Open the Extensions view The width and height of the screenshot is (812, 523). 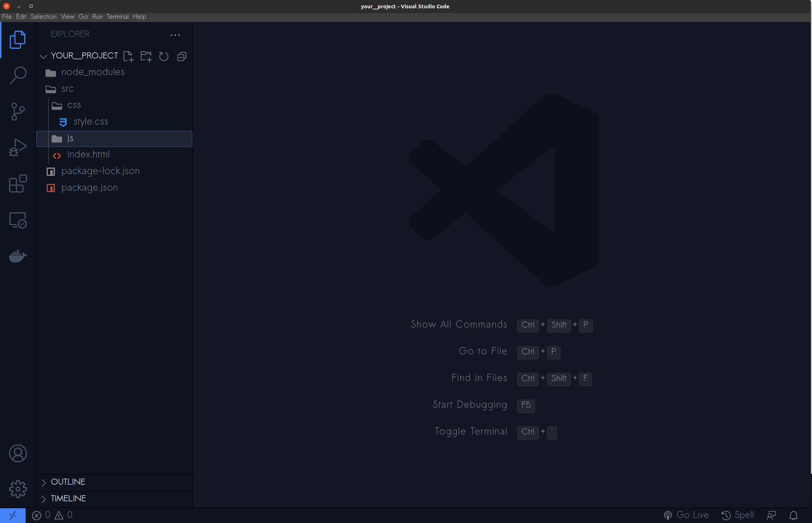18,184
